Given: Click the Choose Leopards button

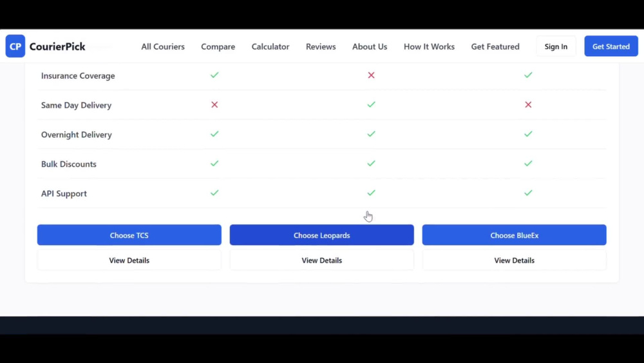Looking at the screenshot, I should [x=321, y=235].
